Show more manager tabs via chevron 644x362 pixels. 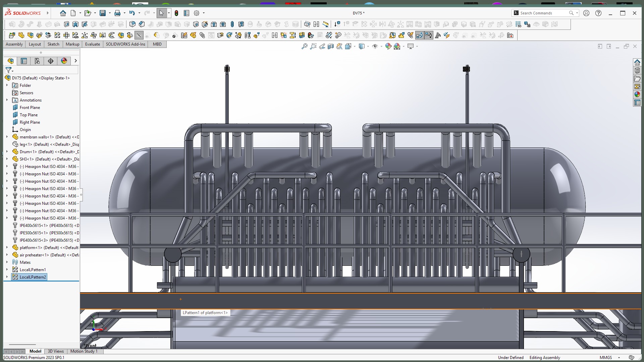[x=75, y=61]
